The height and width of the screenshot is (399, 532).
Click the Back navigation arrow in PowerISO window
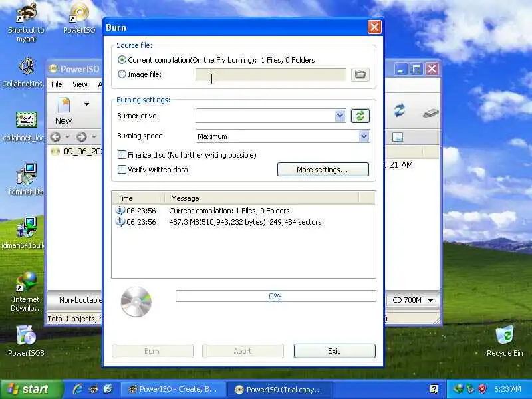[x=55, y=137]
